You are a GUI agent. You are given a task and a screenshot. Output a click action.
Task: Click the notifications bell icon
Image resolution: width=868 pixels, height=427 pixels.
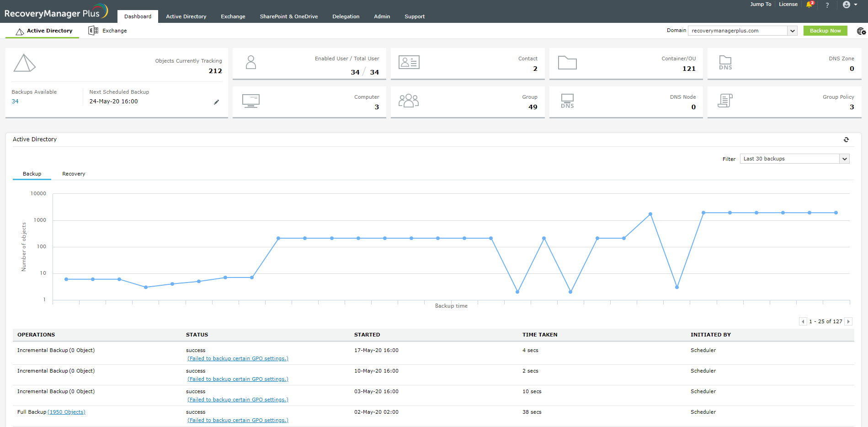[809, 5]
